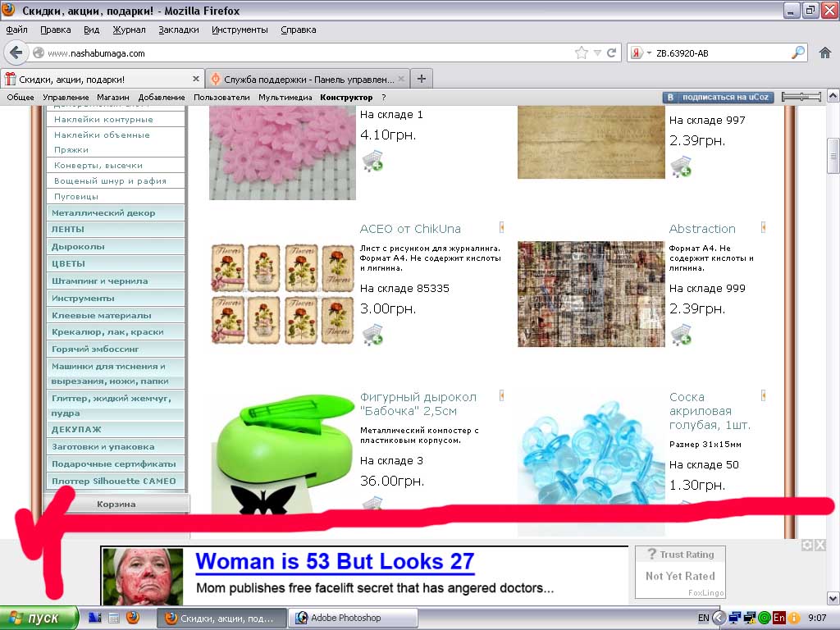Open Фигурный дырокол Бабочка product link
840x630 pixels.
tap(418, 404)
